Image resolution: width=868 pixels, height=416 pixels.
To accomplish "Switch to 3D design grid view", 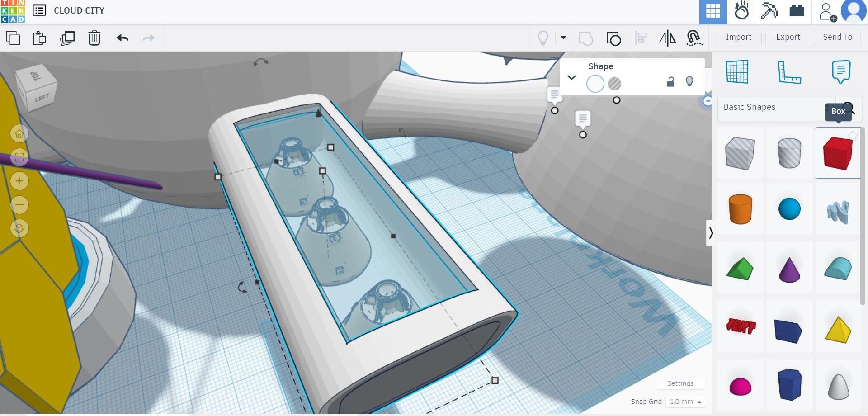I will pyautogui.click(x=713, y=12).
